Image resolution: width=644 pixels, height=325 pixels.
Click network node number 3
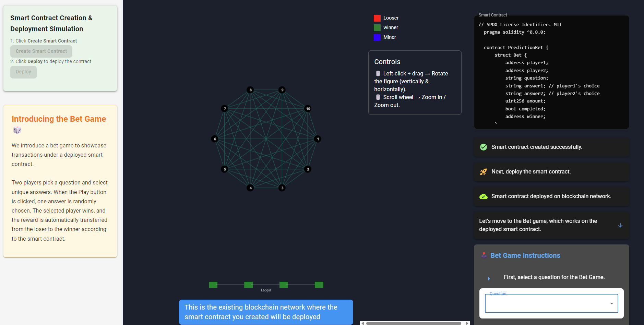coord(282,188)
